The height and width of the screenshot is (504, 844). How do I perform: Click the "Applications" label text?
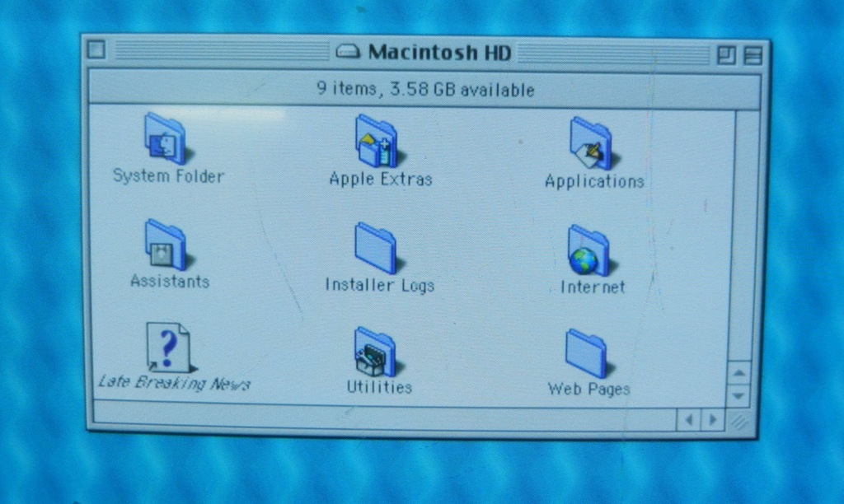tap(594, 181)
